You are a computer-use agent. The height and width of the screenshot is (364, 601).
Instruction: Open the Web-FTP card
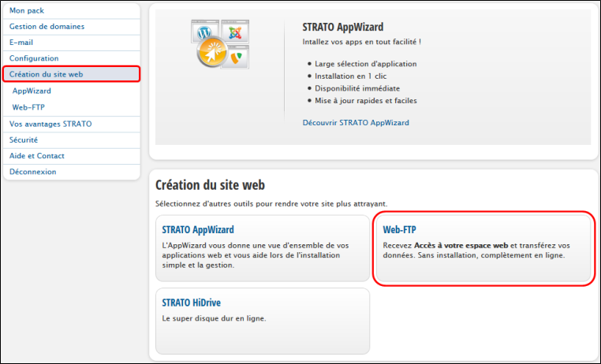(483, 248)
